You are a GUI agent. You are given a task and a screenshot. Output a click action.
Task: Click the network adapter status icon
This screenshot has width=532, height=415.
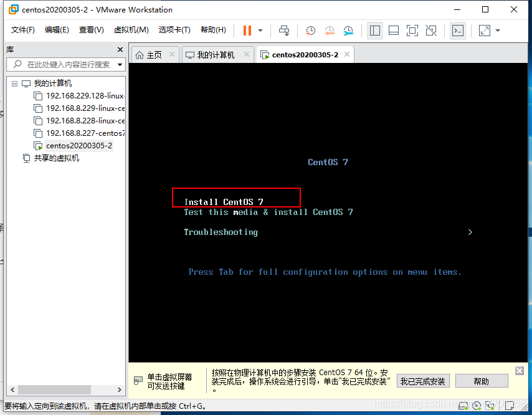[490, 406]
